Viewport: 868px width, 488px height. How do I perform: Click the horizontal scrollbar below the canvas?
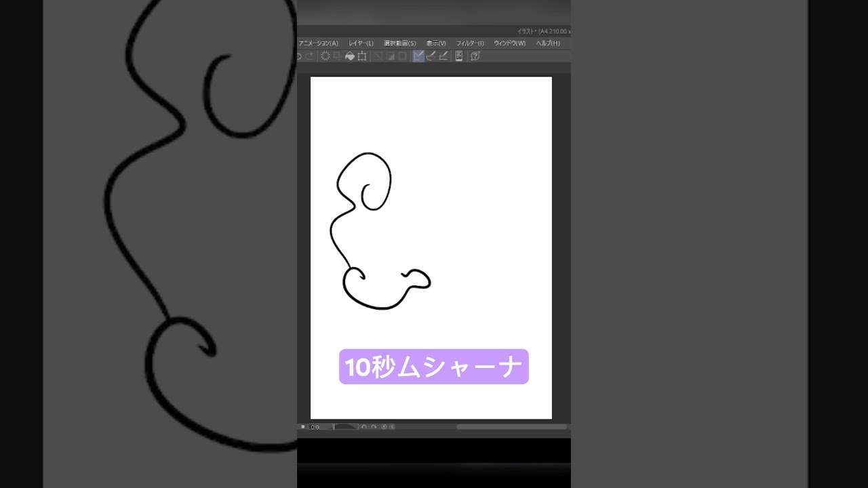(x=511, y=427)
